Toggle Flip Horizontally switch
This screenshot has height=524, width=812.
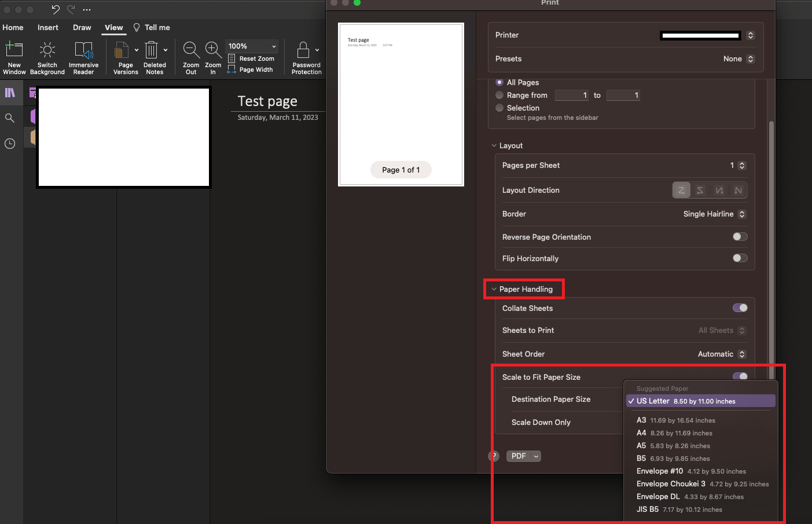(x=740, y=258)
